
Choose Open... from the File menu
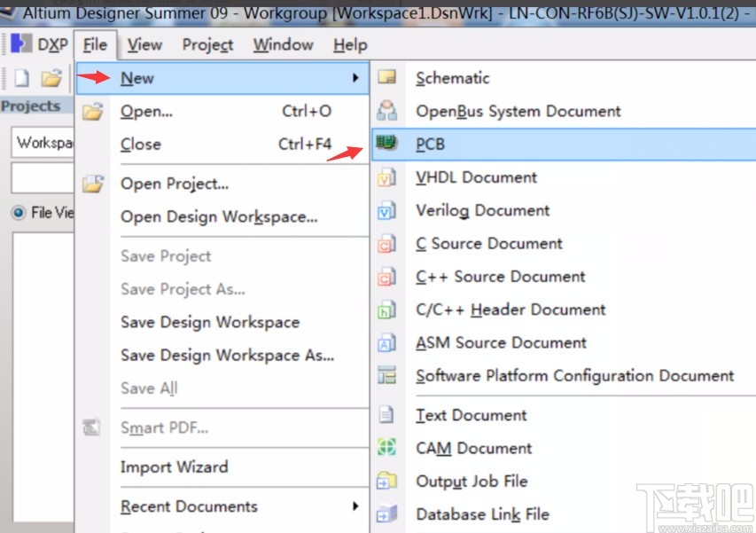click(222, 112)
